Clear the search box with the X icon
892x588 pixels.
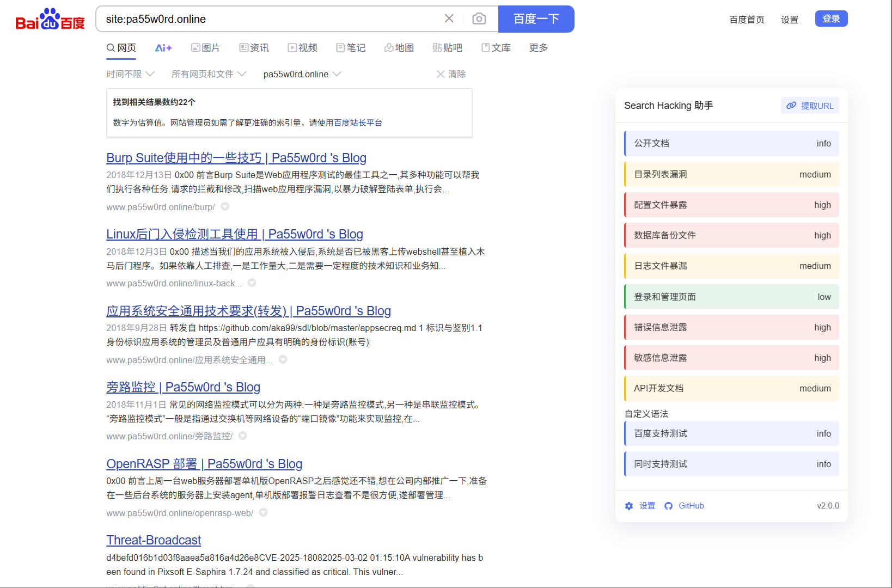click(449, 19)
